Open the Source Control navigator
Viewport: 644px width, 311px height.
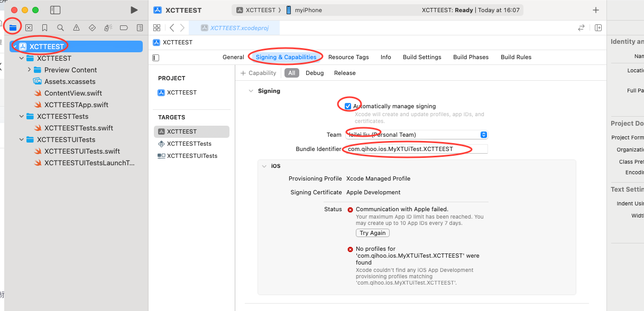[29, 27]
